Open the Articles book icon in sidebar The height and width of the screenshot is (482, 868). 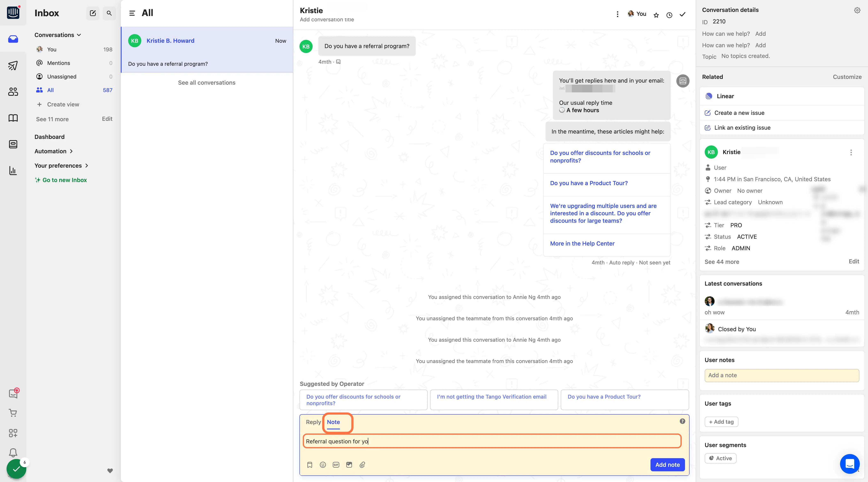tap(13, 118)
